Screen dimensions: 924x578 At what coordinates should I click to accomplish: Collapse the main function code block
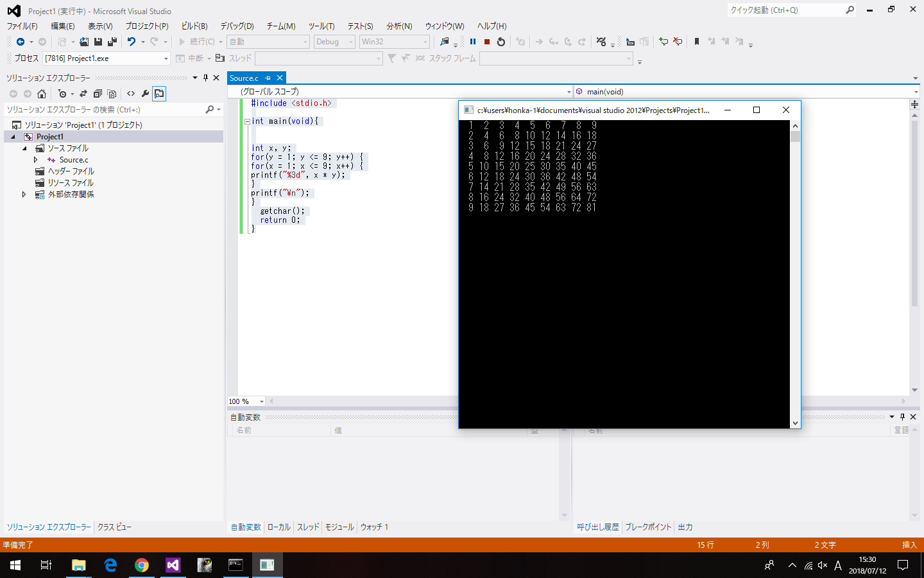(x=247, y=121)
